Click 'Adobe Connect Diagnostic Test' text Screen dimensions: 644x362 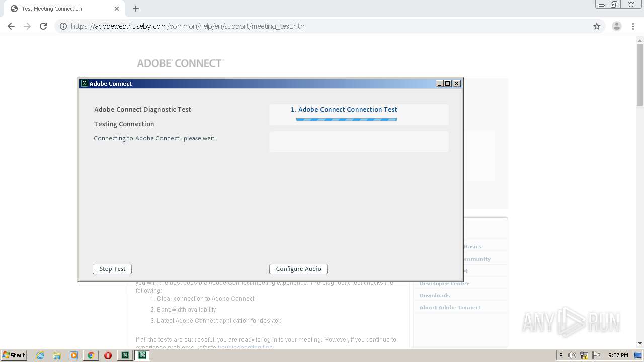(x=142, y=109)
